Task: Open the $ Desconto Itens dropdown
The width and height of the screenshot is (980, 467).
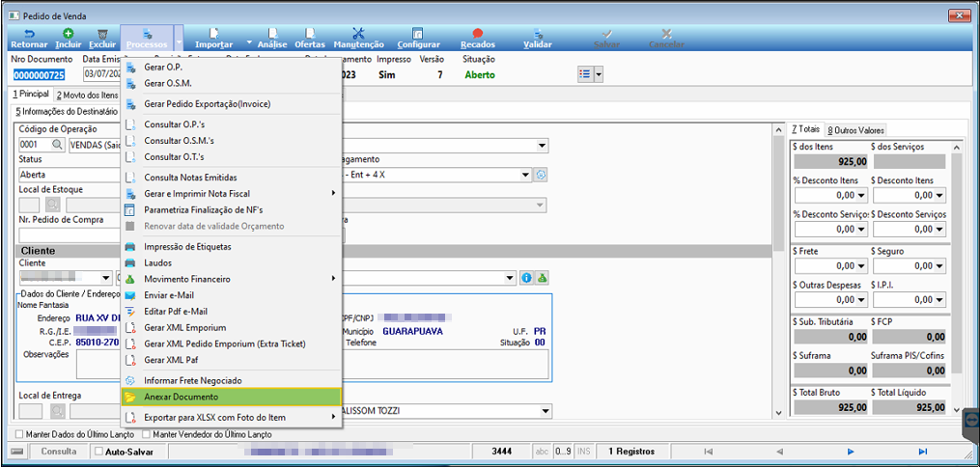Action: [940, 196]
